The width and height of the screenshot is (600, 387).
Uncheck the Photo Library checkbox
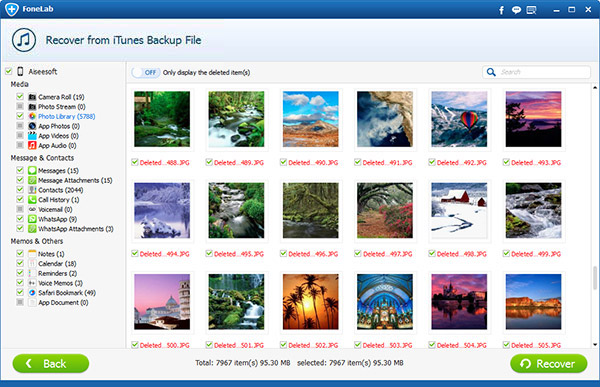20,116
